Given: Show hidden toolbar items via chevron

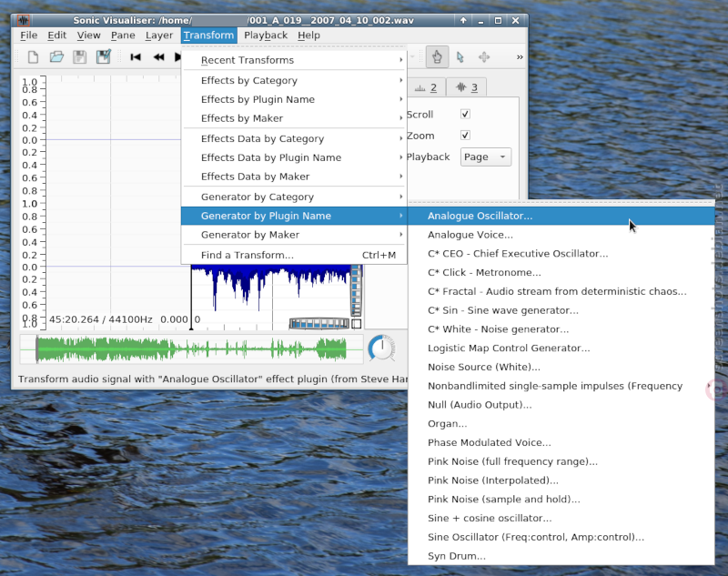Looking at the screenshot, I should tap(520, 57).
